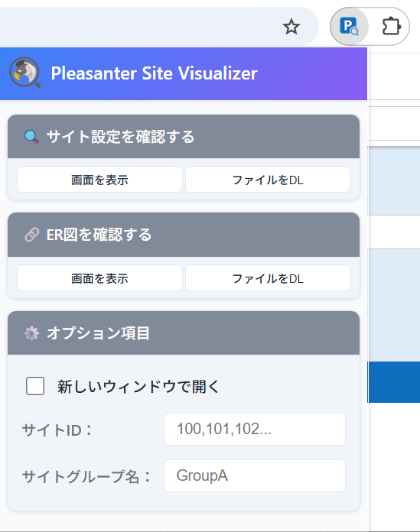Click the サイト設定を確認する section header

click(184, 137)
